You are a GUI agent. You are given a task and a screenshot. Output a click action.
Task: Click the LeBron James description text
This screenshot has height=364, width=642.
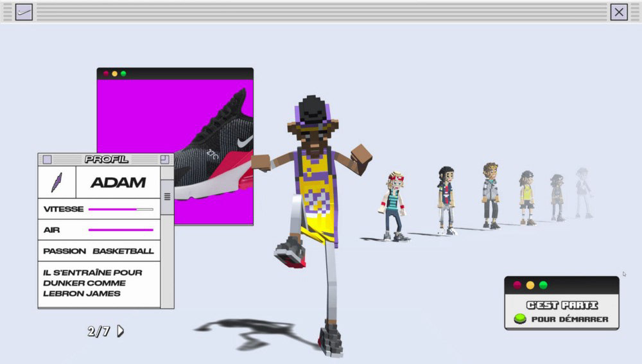tap(92, 283)
